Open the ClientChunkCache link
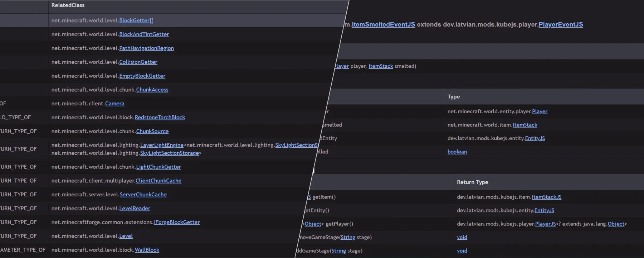The image size is (644, 258). pos(158,181)
